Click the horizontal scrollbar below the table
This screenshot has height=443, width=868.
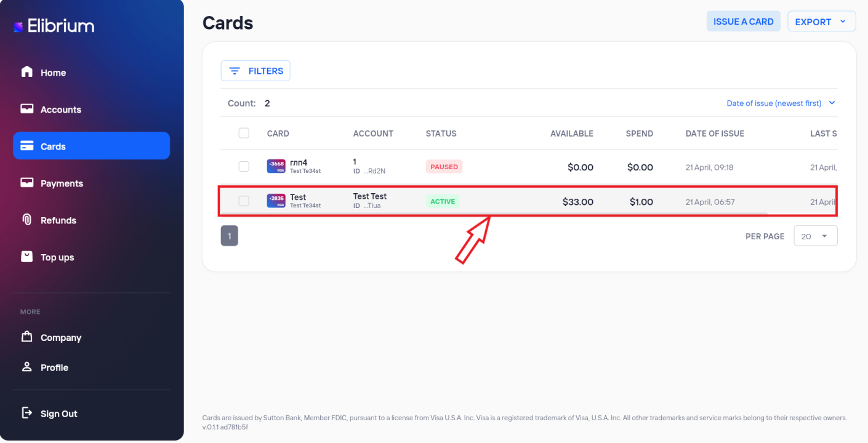(x=494, y=214)
